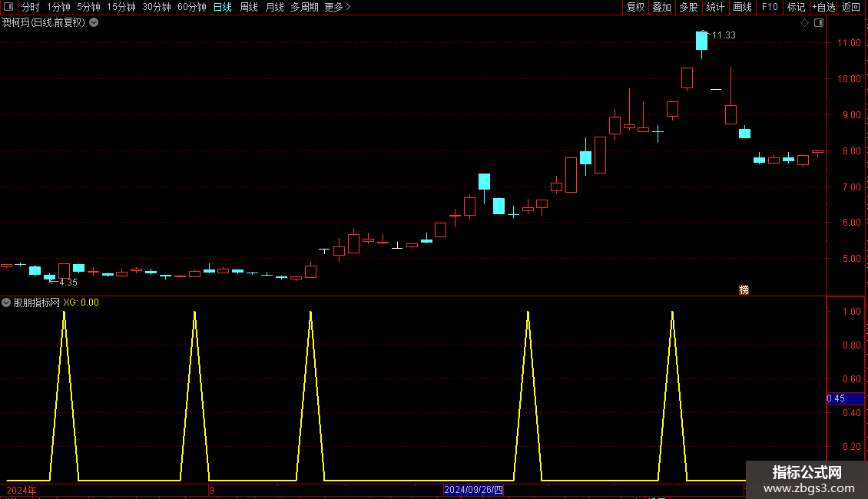
Task: Click the XG: 0.00 indicator value
Action: pyautogui.click(x=81, y=302)
